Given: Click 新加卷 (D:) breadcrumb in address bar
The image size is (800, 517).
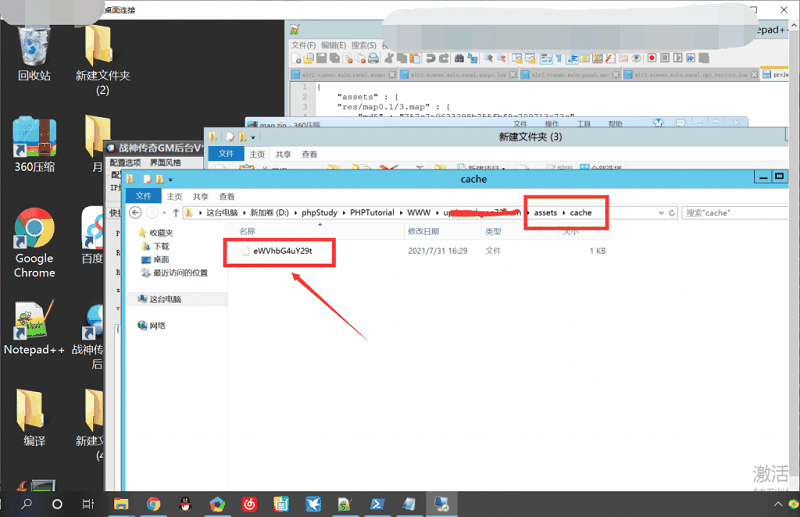Looking at the screenshot, I should [269, 213].
